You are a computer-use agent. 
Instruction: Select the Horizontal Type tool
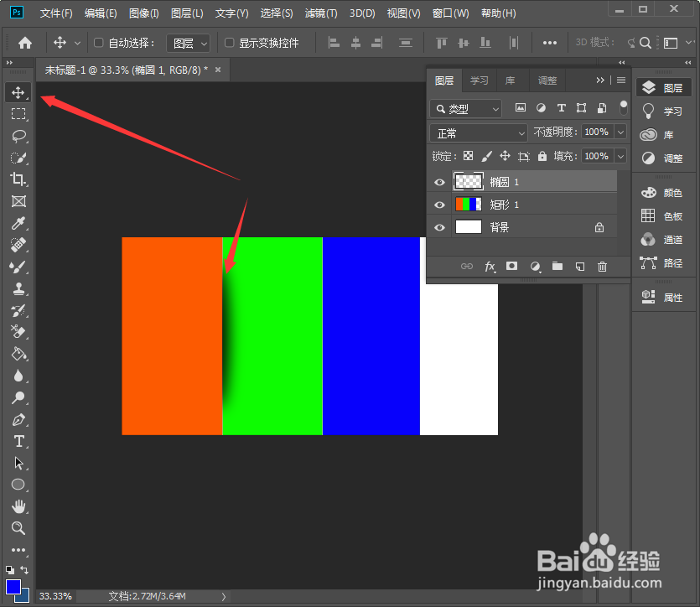(x=18, y=441)
